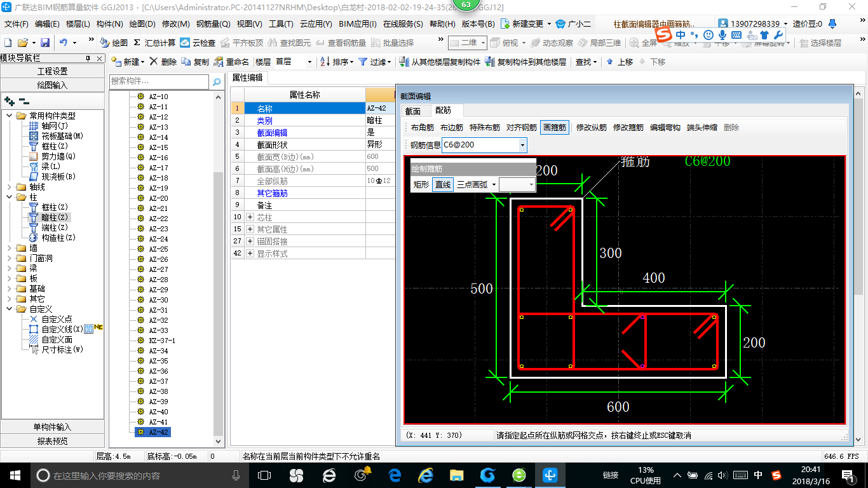868x488 pixels.
Task: Click the expand-all plus icon in navigation bar
Action: 9,100
